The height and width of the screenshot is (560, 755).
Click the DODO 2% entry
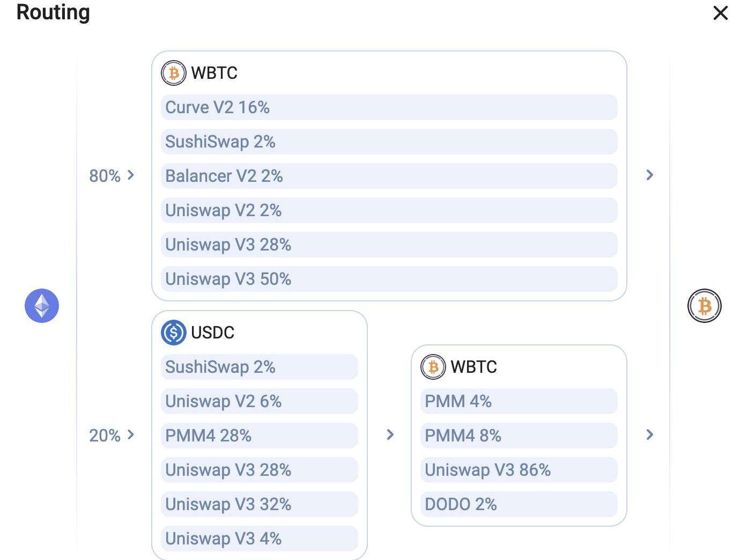[519, 504]
